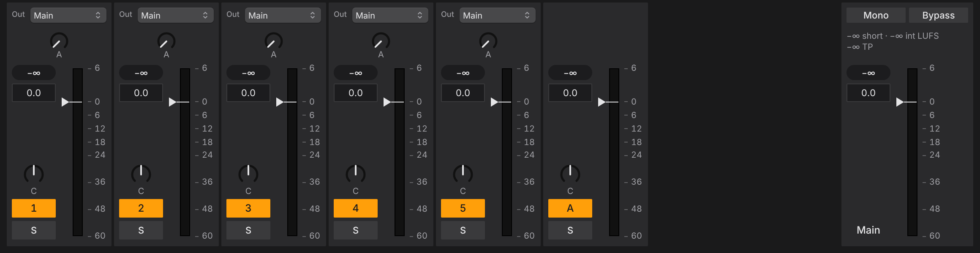Solo channel 2 with its S button
The image size is (980, 253).
pyautogui.click(x=141, y=230)
